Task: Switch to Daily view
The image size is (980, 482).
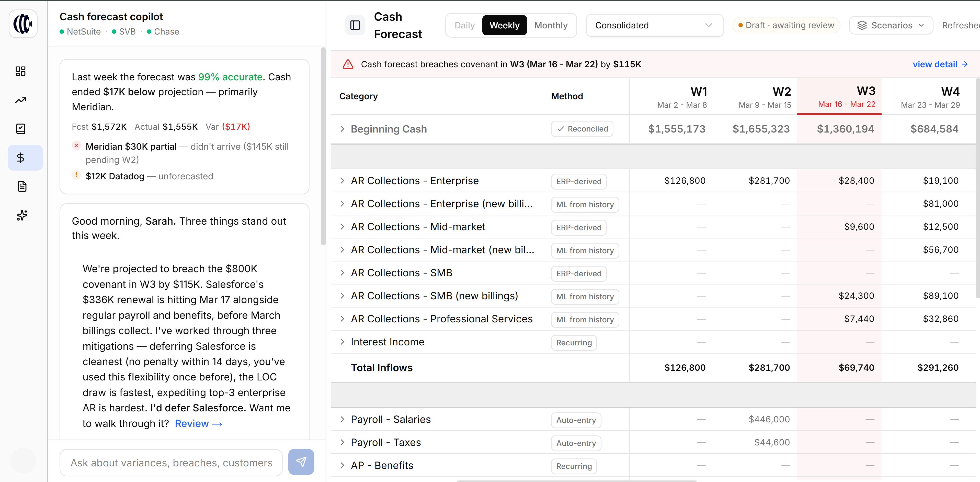Action: [464, 26]
